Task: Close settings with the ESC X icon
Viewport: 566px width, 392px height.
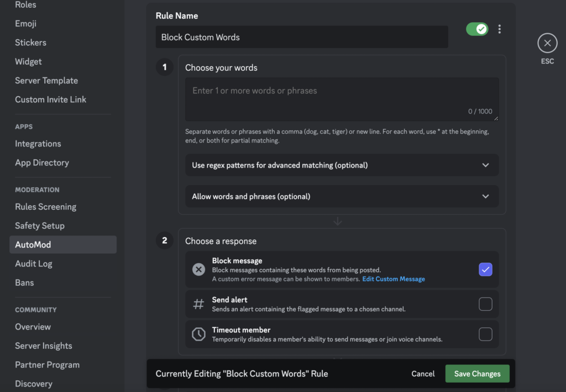Action: click(547, 43)
